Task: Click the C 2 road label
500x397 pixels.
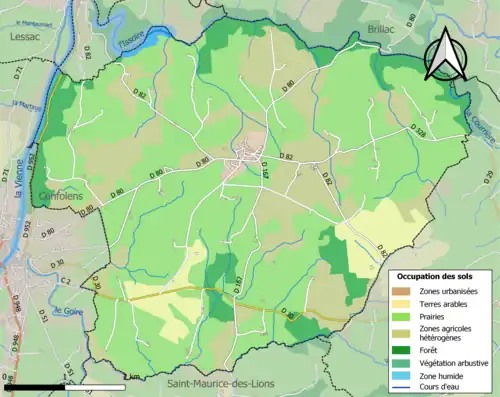Action: (x=66, y=282)
